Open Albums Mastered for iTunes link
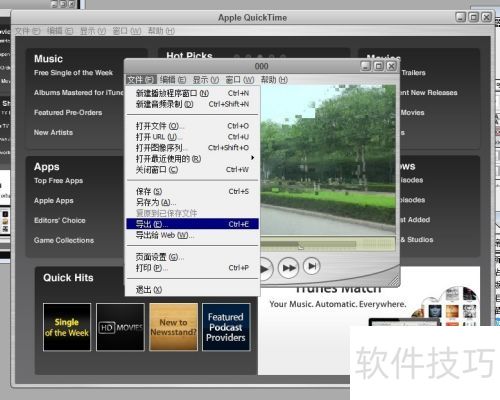Image resolution: width=500 pixels, height=400 pixels. 79,93
